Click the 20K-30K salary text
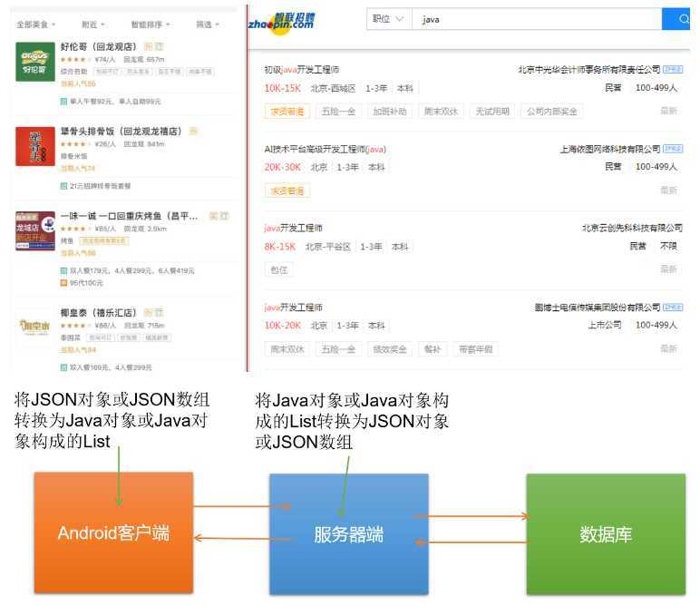The image size is (700, 606). point(283,167)
